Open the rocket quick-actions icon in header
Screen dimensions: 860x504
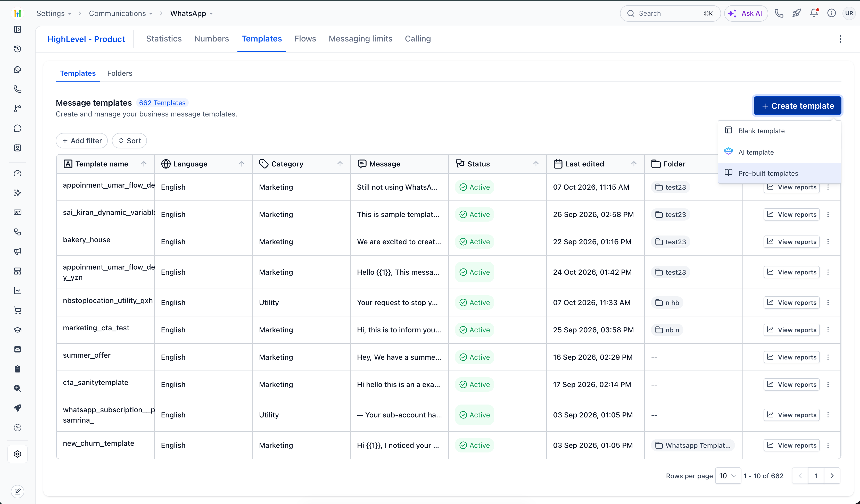[x=797, y=13]
